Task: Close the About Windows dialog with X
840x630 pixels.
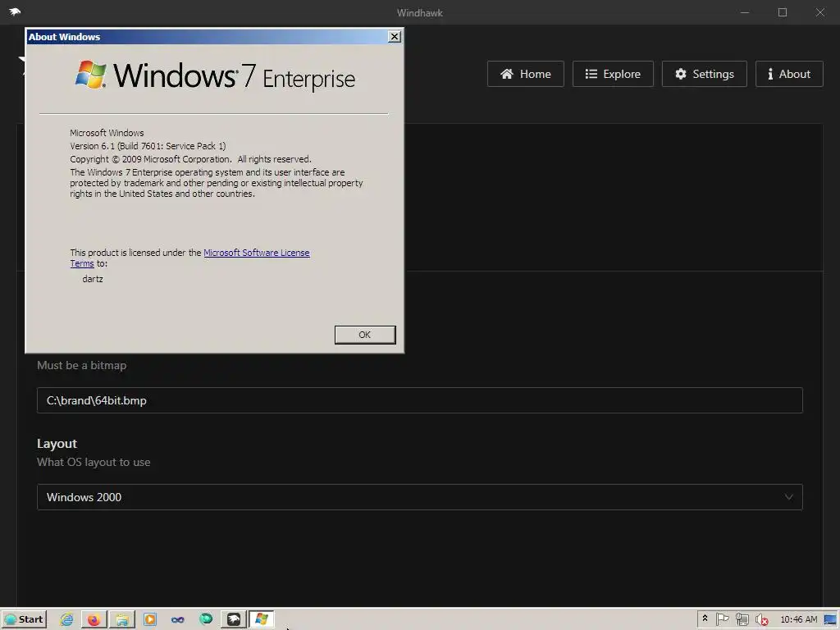Action: pos(395,36)
